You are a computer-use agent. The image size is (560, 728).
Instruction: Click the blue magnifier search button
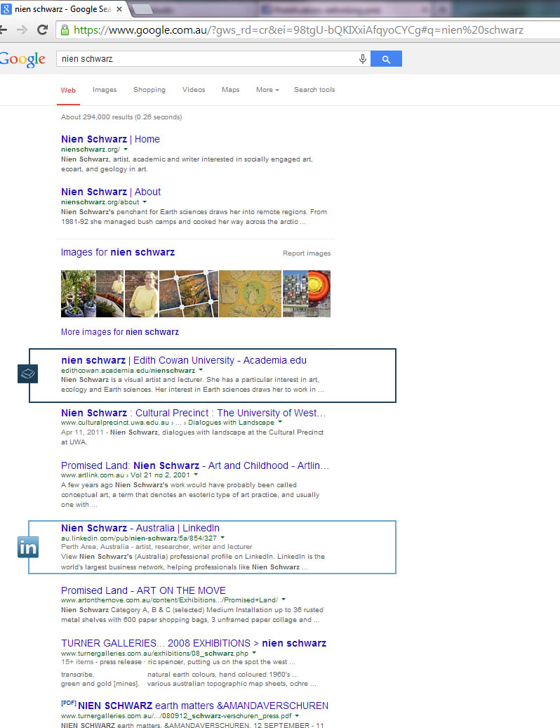[x=386, y=59]
